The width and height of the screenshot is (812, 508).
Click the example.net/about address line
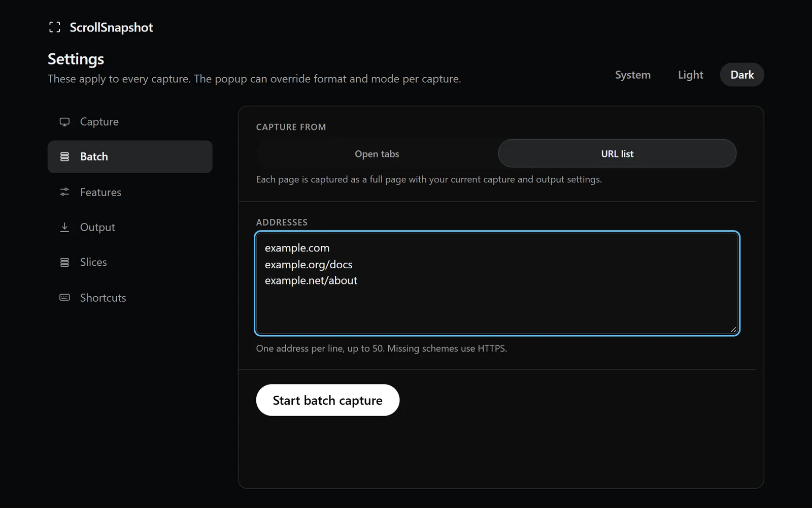(311, 280)
